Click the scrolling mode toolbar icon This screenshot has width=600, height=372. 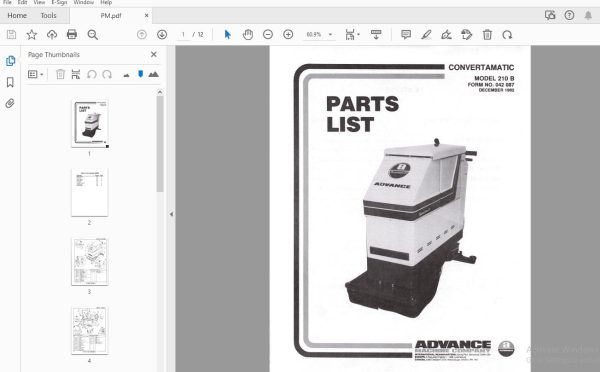click(376, 34)
